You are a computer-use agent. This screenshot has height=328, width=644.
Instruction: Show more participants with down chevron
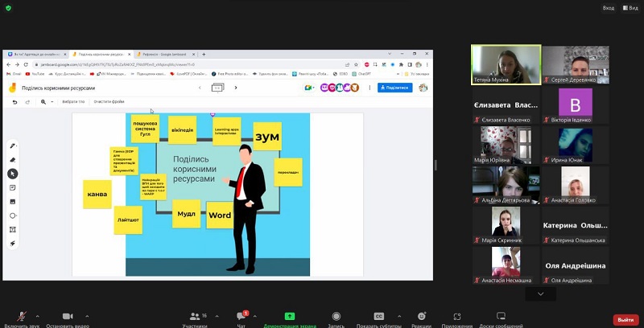click(540, 293)
